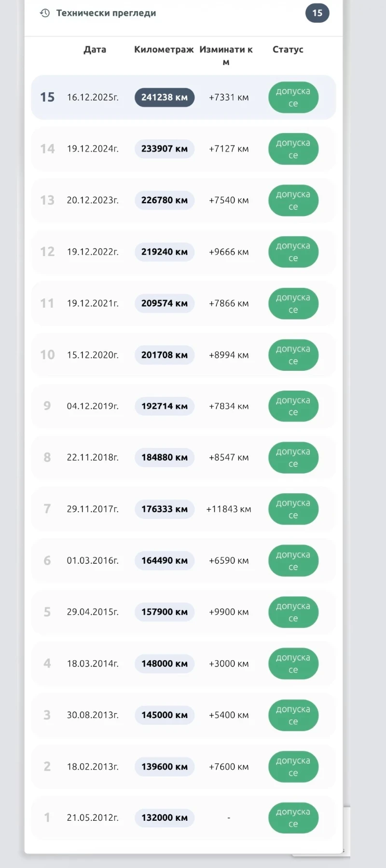Click the Статус column header

click(288, 49)
